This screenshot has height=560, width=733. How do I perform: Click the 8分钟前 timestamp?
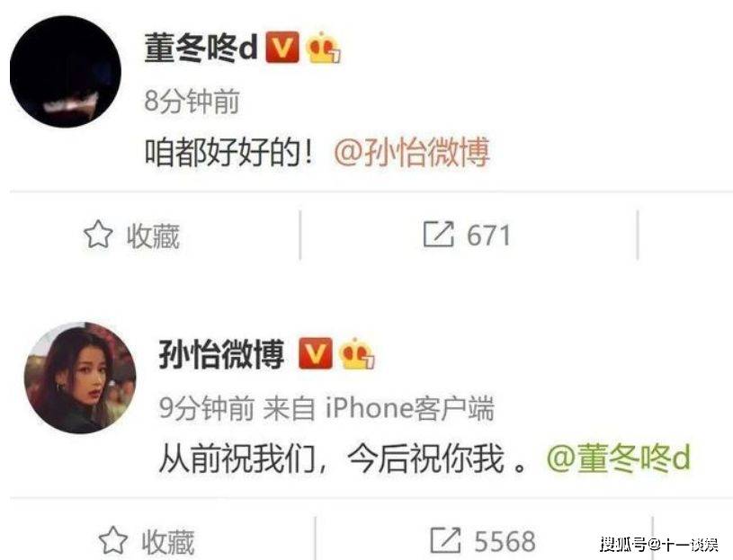point(192,101)
